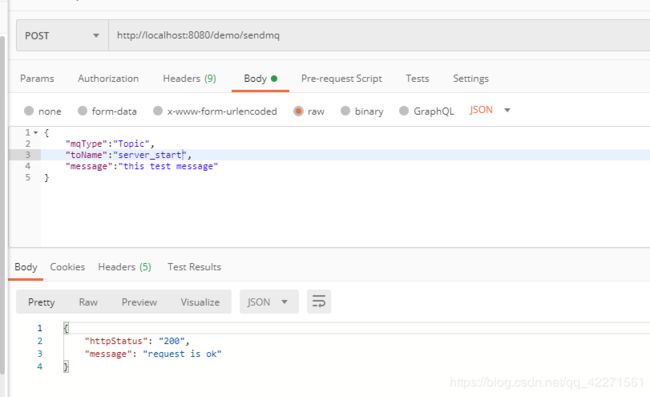Select the none body type radio

click(x=29, y=111)
